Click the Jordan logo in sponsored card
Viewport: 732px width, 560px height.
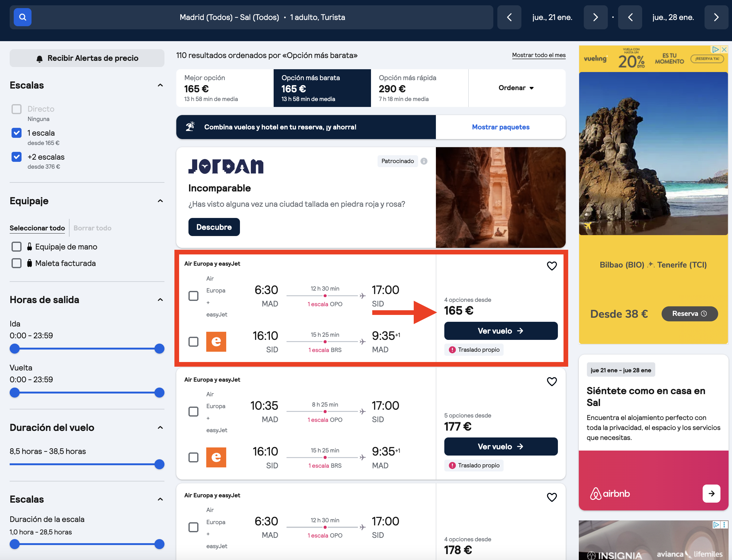226,166
